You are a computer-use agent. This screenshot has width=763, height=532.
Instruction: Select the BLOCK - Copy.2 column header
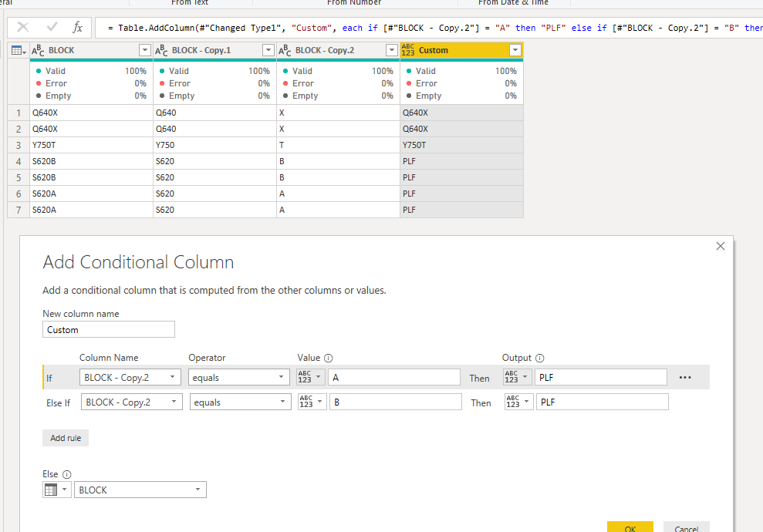[x=338, y=50]
